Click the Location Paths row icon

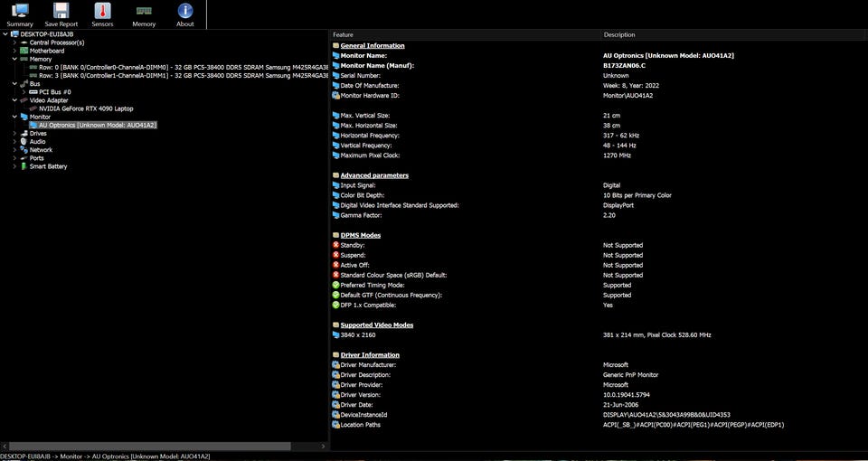[x=335, y=425]
